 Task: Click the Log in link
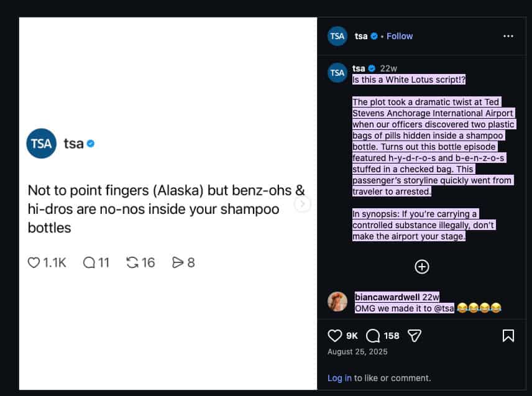tap(339, 378)
